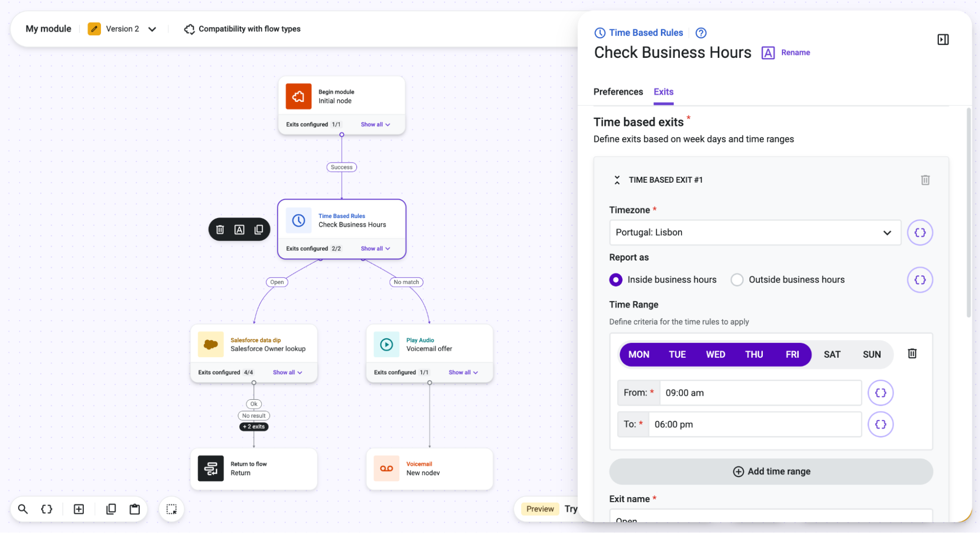Delete Time Based Exit #1 with the trash icon
980x533 pixels.
925,180
